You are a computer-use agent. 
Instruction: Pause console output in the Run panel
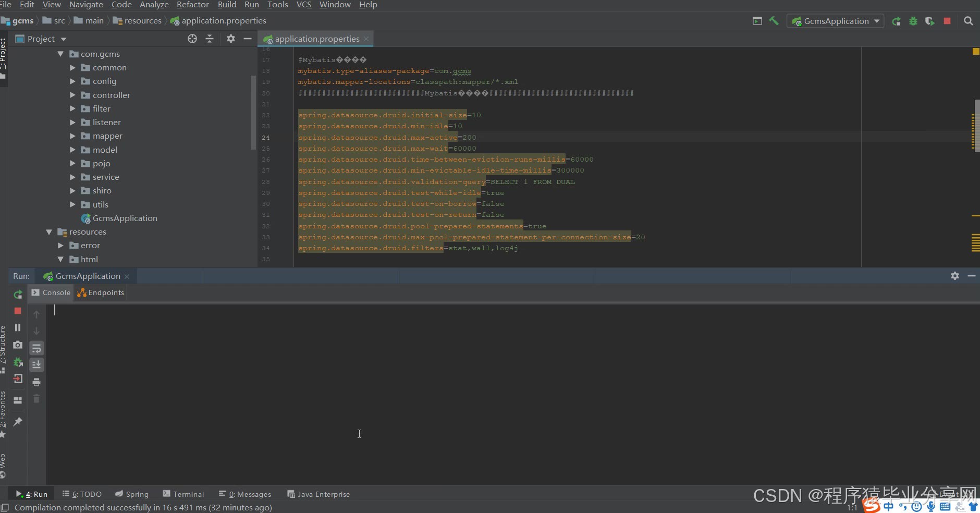click(x=18, y=327)
